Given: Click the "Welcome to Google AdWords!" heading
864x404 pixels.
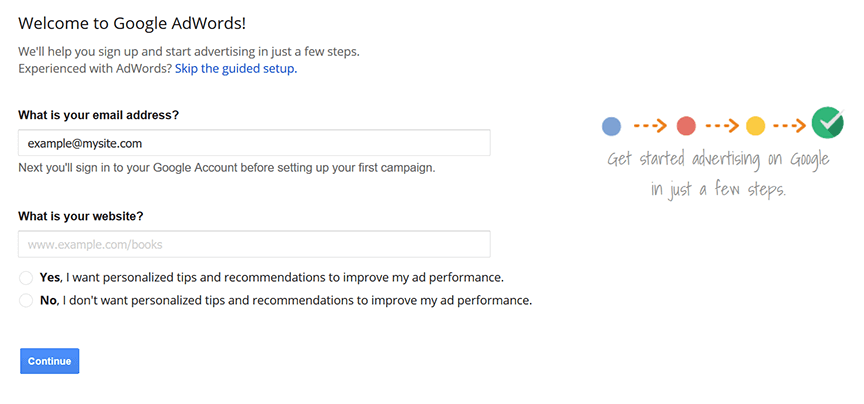Looking at the screenshot, I should 132,23.
